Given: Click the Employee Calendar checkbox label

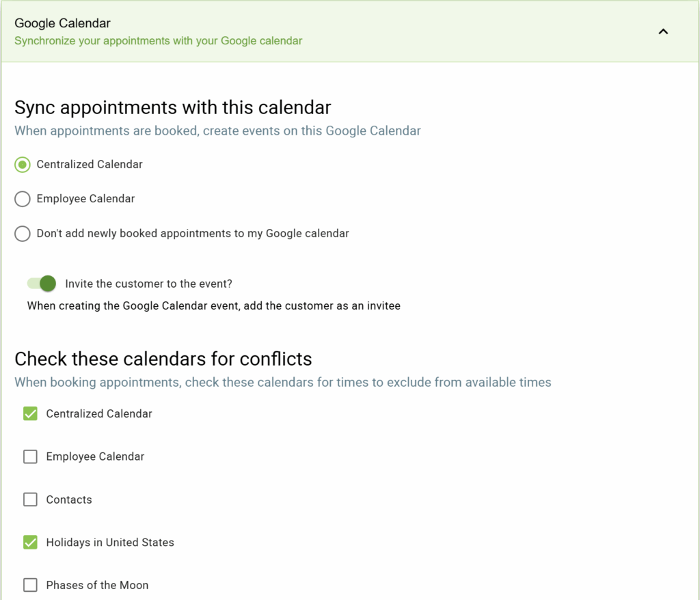Looking at the screenshot, I should [95, 456].
